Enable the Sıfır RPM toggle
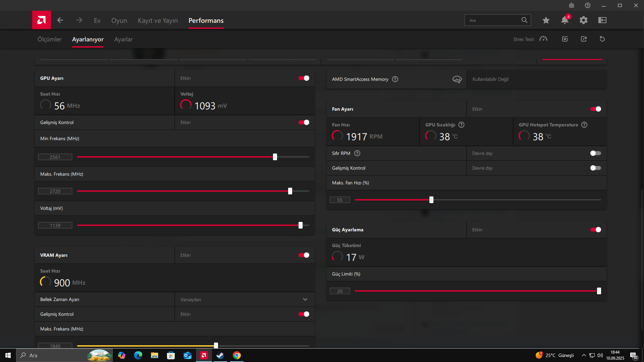This screenshot has width=644, height=362. [595, 153]
